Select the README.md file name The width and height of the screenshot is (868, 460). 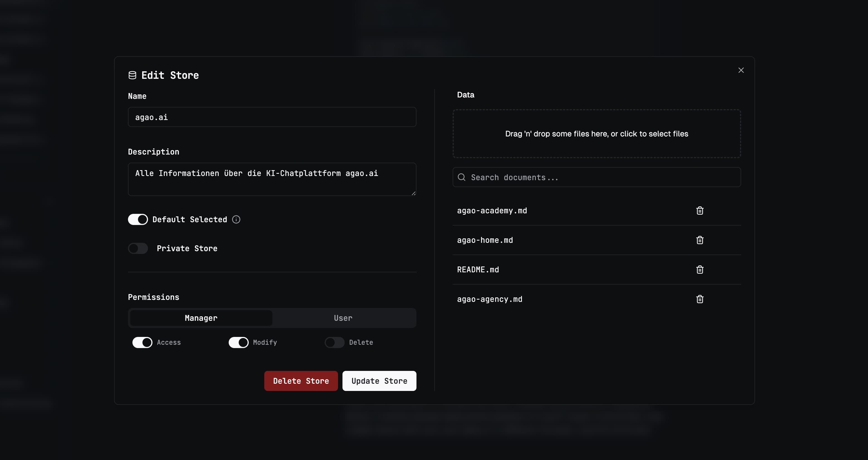tap(478, 270)
